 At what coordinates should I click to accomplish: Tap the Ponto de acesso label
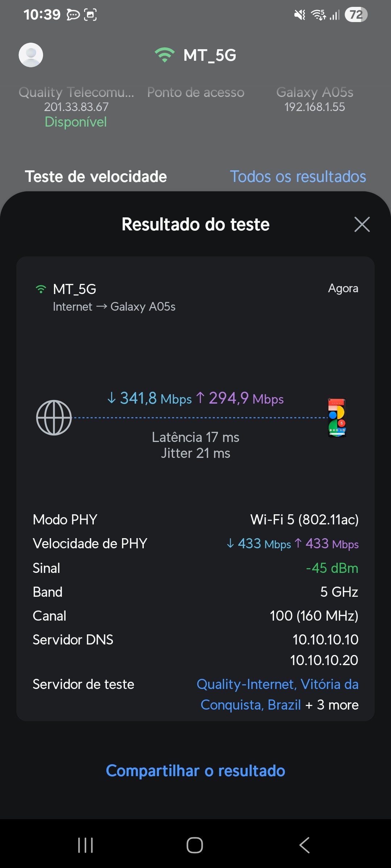pyautogui.click(x=195, y=93)
